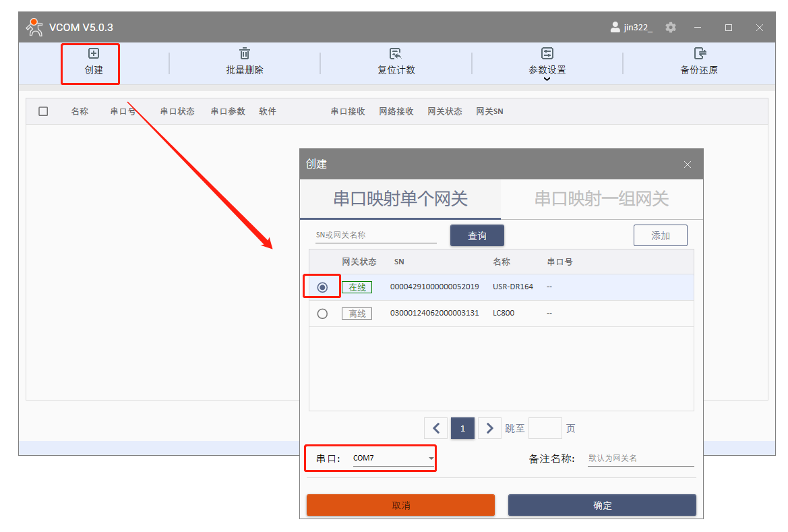The height and width of the screenshot is (532, 788).
Task: Click the user account icon jin322_
Action: point(615,28)
